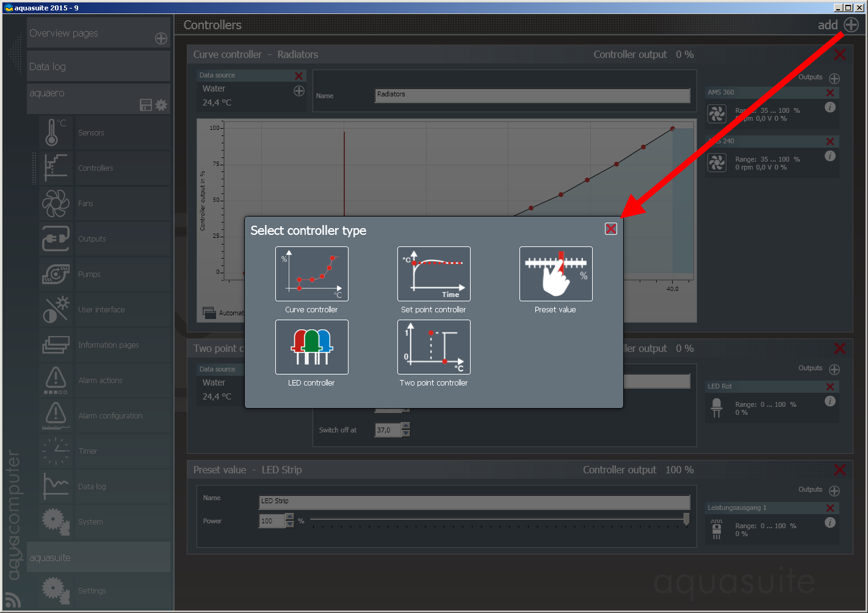Open aquasuite Settings

coord(92,590)
